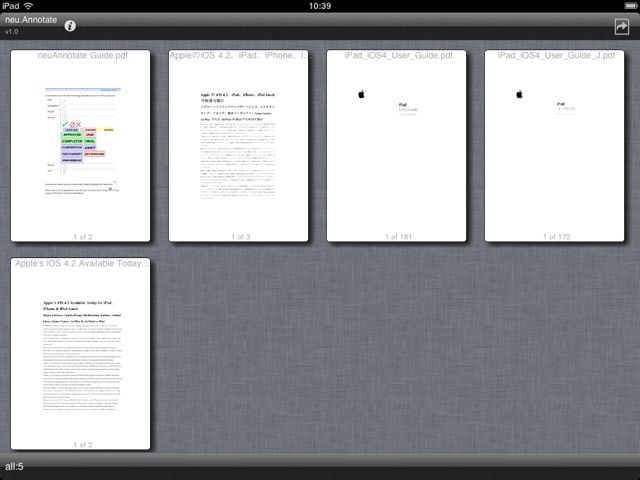The width and height of the screenshot is (640, 480).
Task: Click the 'all:5' document count label
Action: pos(14,467)
